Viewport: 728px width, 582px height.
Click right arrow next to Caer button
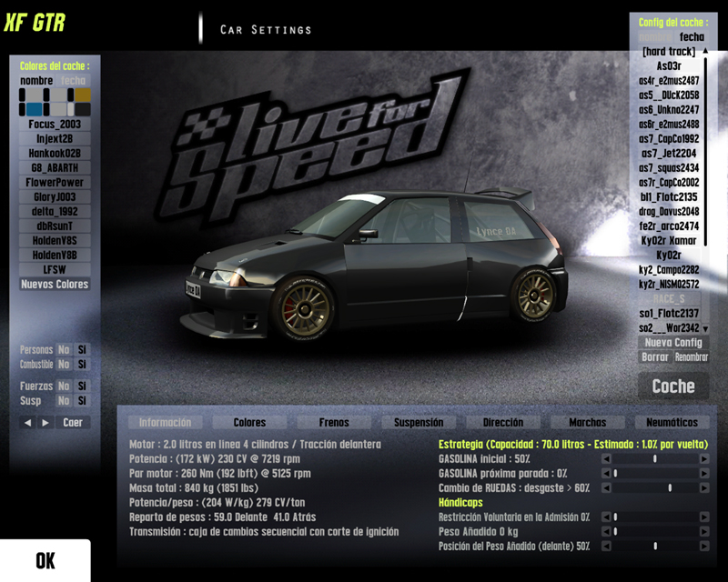coord(45,423)
